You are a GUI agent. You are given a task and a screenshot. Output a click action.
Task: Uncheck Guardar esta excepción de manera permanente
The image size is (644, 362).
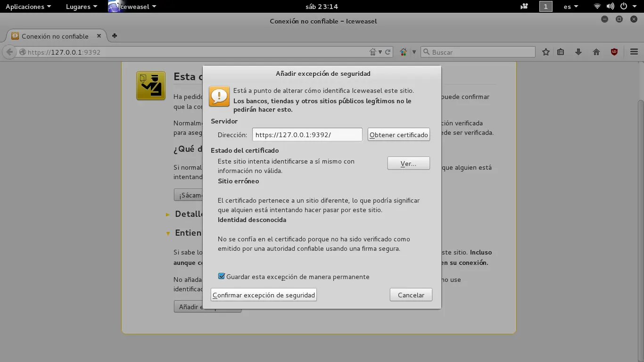coord(222,277)
